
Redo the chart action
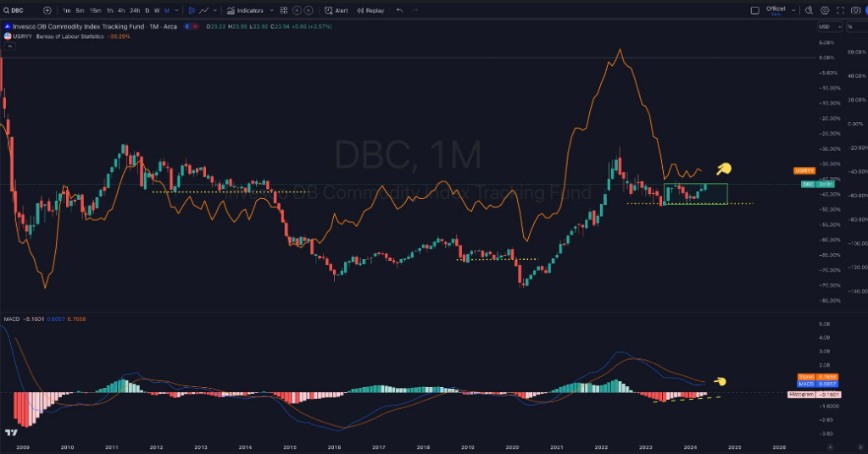pos(415,10)
